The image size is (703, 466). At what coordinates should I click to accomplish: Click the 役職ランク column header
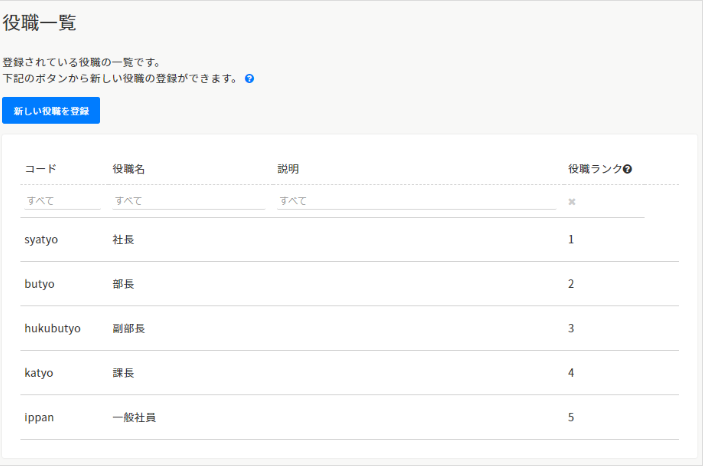tap(594, 169)
